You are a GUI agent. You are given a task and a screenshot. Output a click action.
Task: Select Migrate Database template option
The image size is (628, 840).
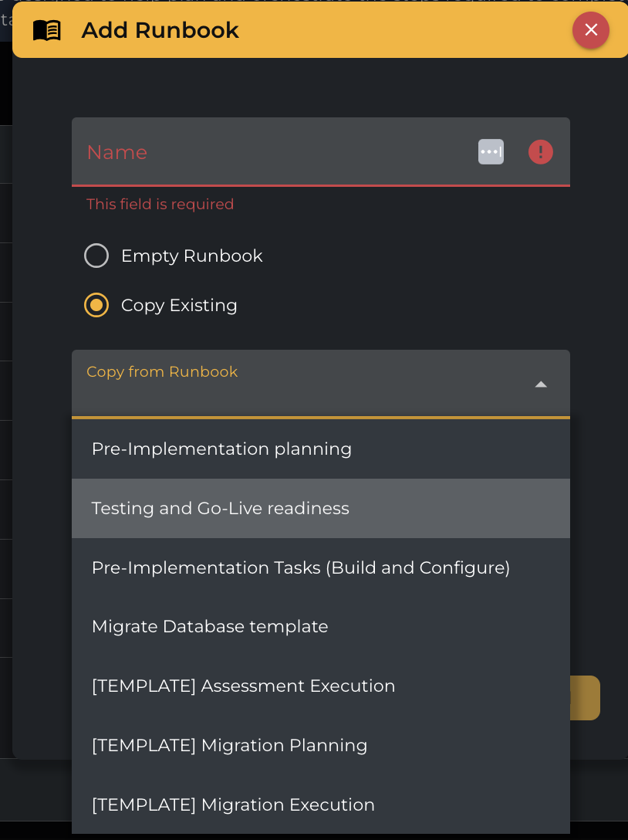coord(210,626)
